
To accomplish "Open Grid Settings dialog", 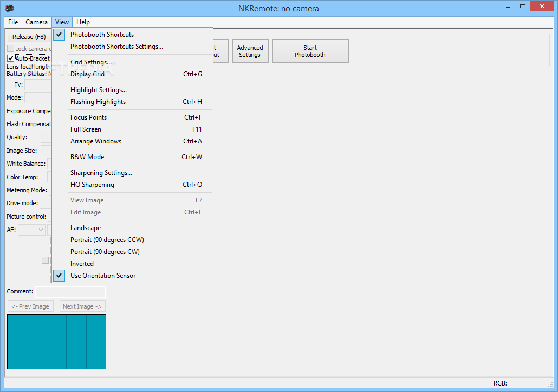I will (132, 62).
